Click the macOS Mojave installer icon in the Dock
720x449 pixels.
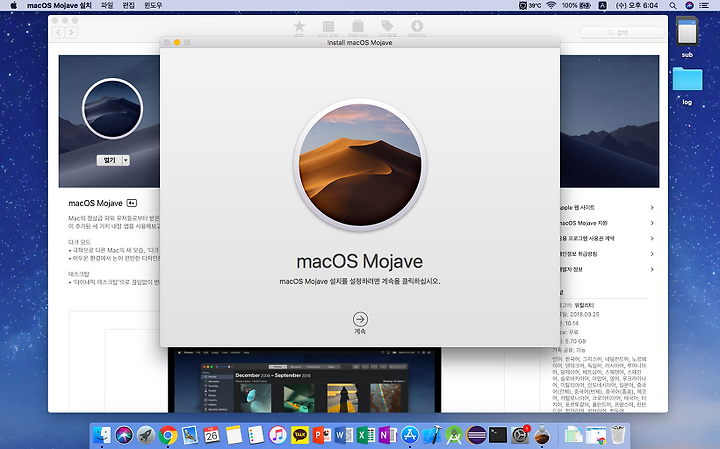542,434
